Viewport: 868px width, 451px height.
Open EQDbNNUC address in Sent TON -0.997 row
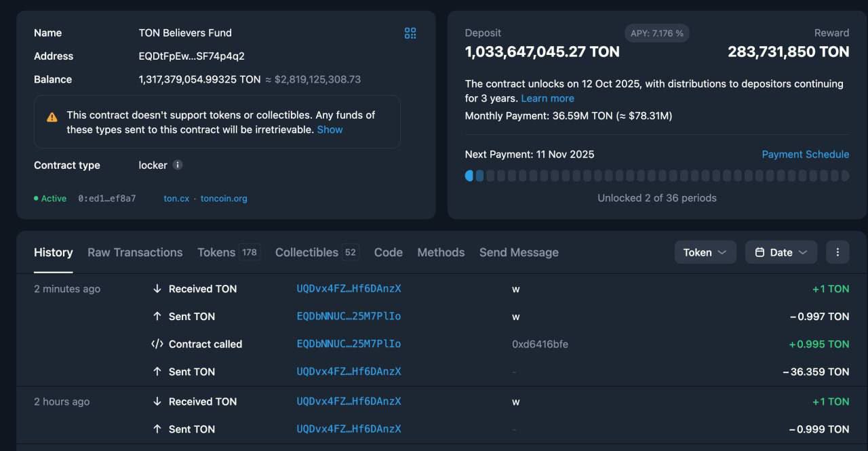[x=349, y=317]
